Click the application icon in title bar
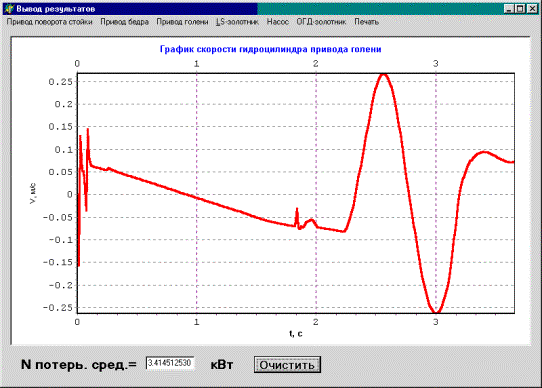The width and height of the screenshot is (542, 388). (9, 9)
